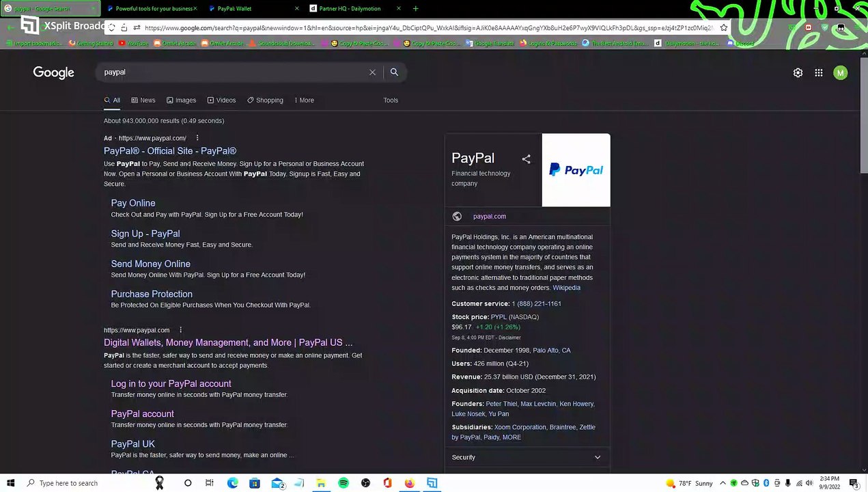This screenshot has height=492, width=868.
Task: Open Mail app in taskbar
Action: [x=277, y=483]
